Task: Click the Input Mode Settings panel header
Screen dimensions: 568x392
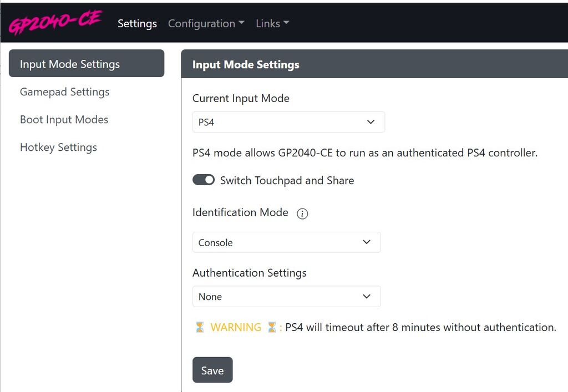Action: pos(246,65)
